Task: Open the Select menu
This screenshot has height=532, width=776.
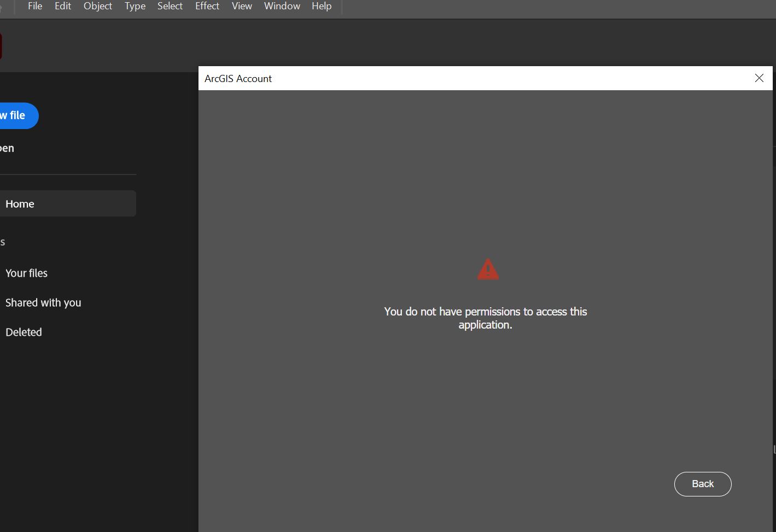Action: (170, 6)
